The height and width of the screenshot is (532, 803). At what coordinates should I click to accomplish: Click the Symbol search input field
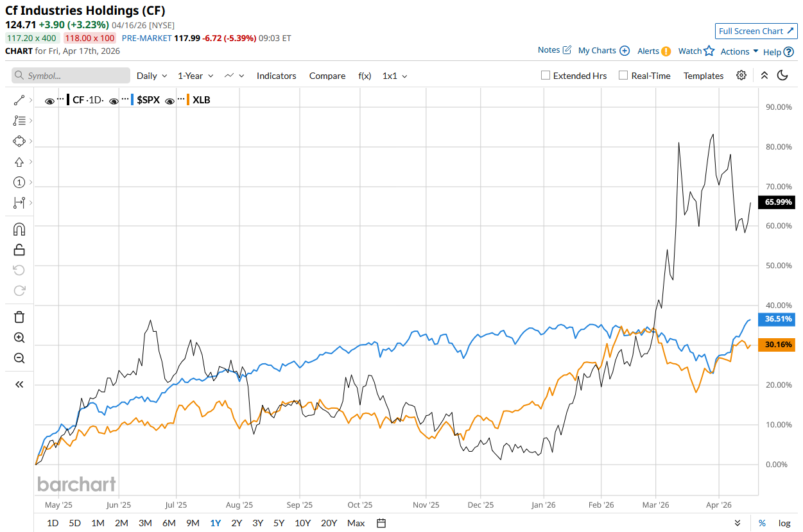tap(71, 76)
